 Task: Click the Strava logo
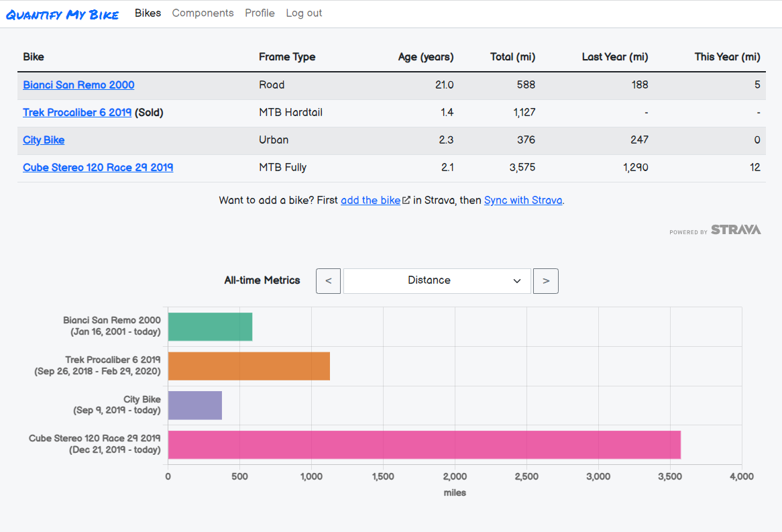pyautogui.click(x=736, y=229)
